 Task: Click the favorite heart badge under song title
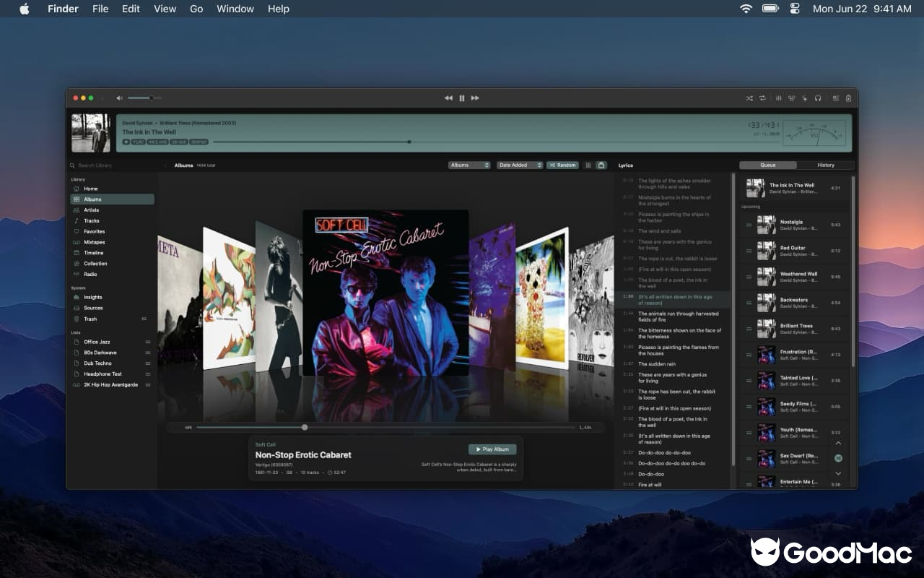tap(126, 142)
